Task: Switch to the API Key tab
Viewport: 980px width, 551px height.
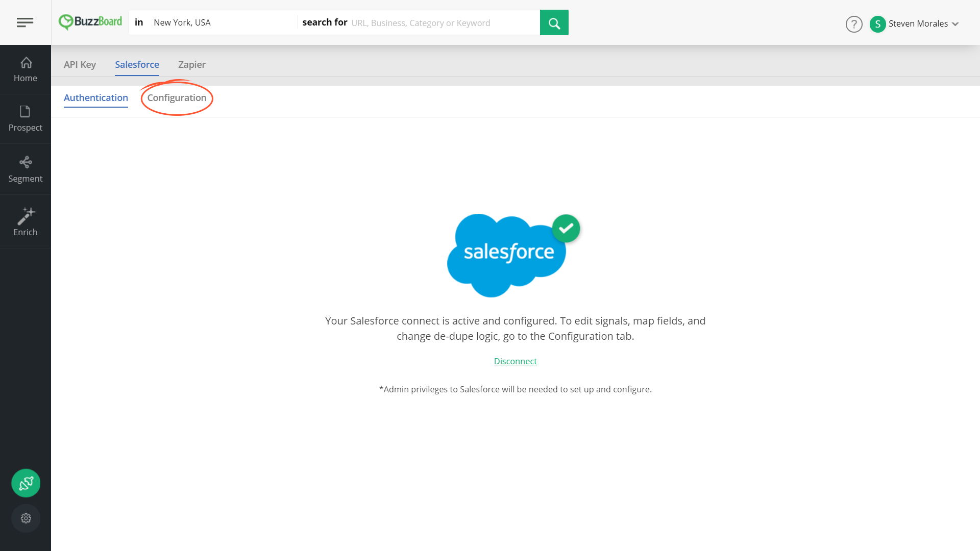Action: [80, 65]
